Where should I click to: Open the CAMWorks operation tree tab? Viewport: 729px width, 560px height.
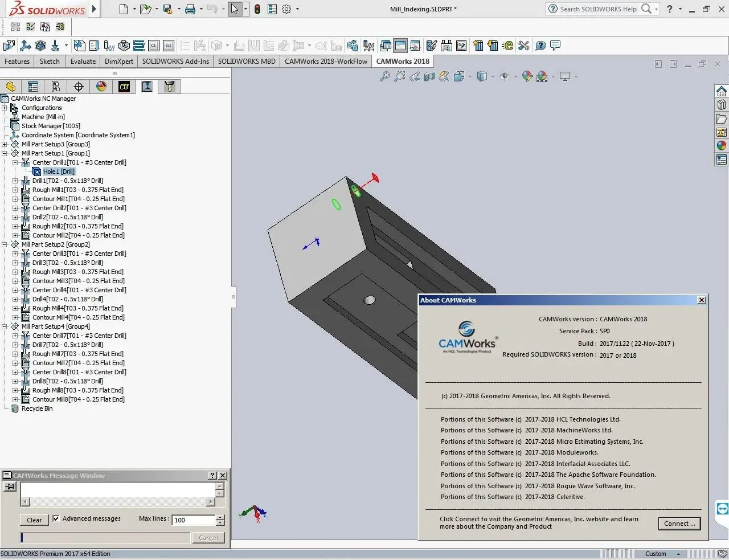147,87
